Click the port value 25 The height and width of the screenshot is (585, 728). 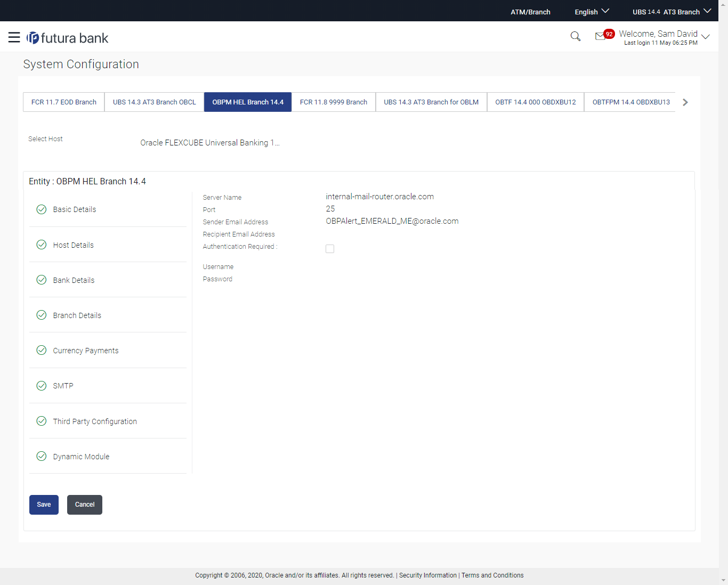click(x=330, y=209)
